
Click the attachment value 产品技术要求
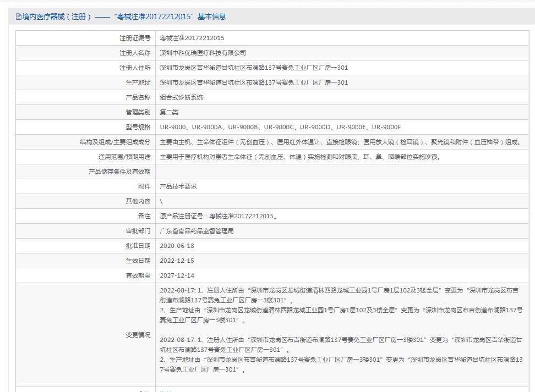[x=178, y=186]
